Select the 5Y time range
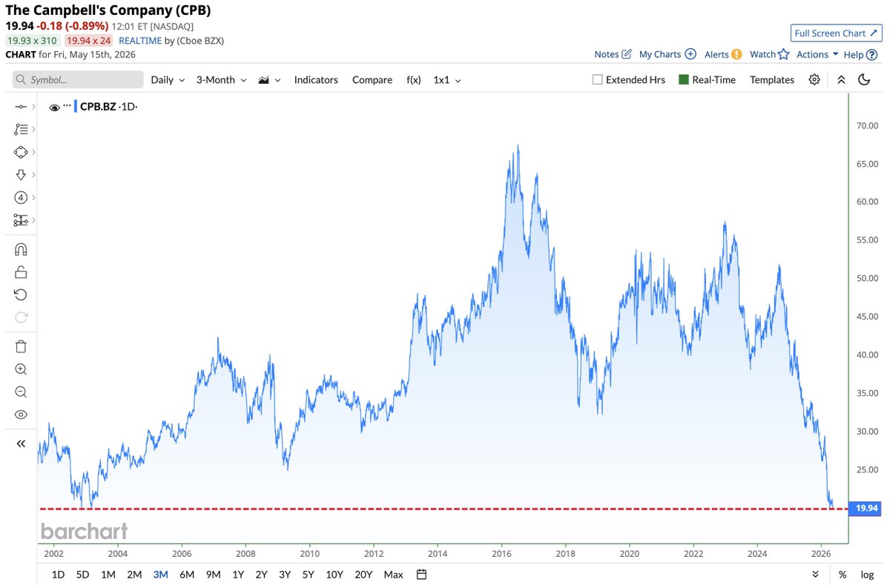 (x=308, y=574)
